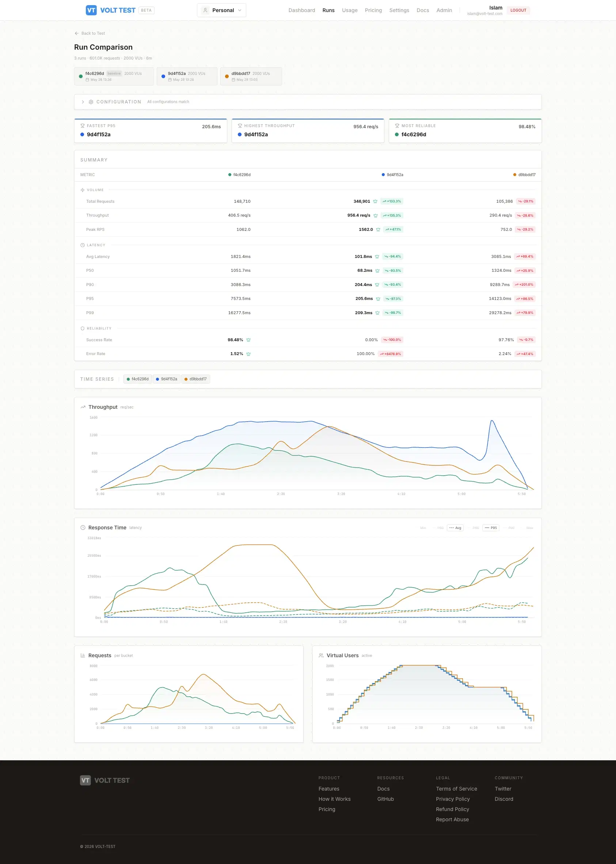Click the crown icon in P99 row
Screen dimensions: 616x864
(377, 313)
